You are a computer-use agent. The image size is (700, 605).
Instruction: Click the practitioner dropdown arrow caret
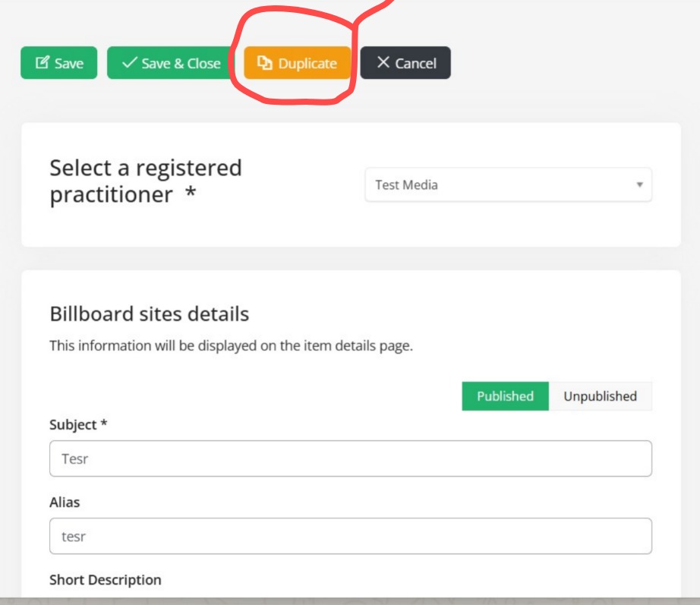[639, 184]
